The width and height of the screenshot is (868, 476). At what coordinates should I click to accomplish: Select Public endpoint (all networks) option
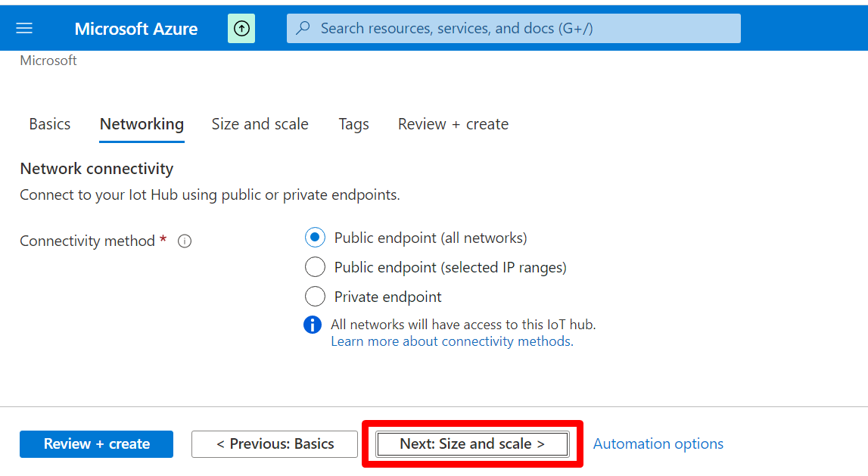pos(315,238)
